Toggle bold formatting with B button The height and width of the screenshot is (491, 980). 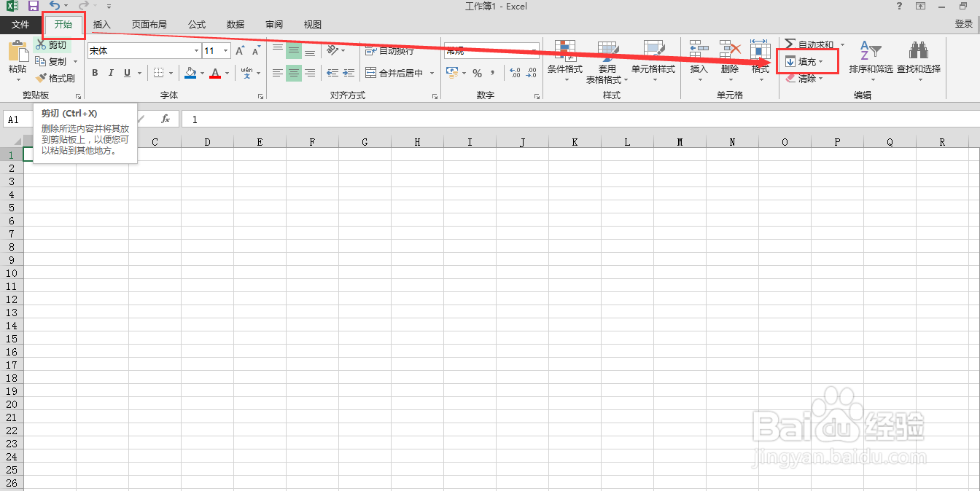click(94, 72)
